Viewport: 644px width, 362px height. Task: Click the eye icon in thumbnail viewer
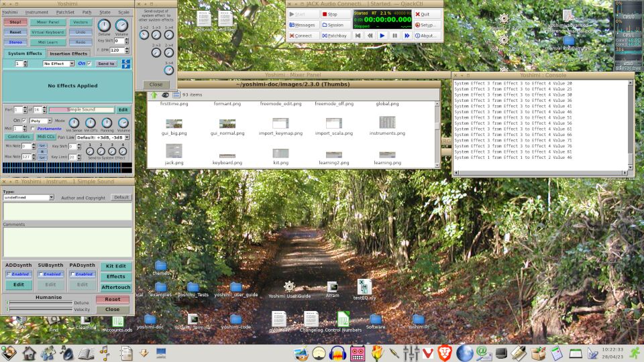(x=166, y=95)
